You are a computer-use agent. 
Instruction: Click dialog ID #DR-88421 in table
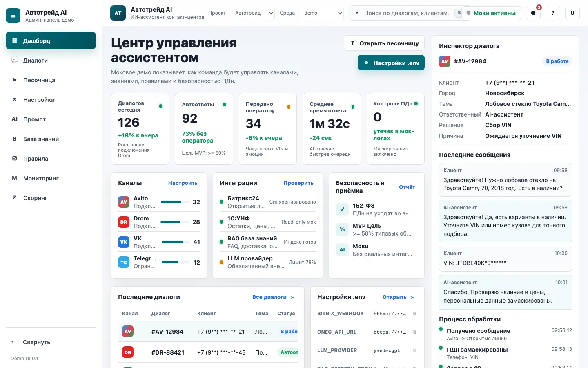pos(168,352)
